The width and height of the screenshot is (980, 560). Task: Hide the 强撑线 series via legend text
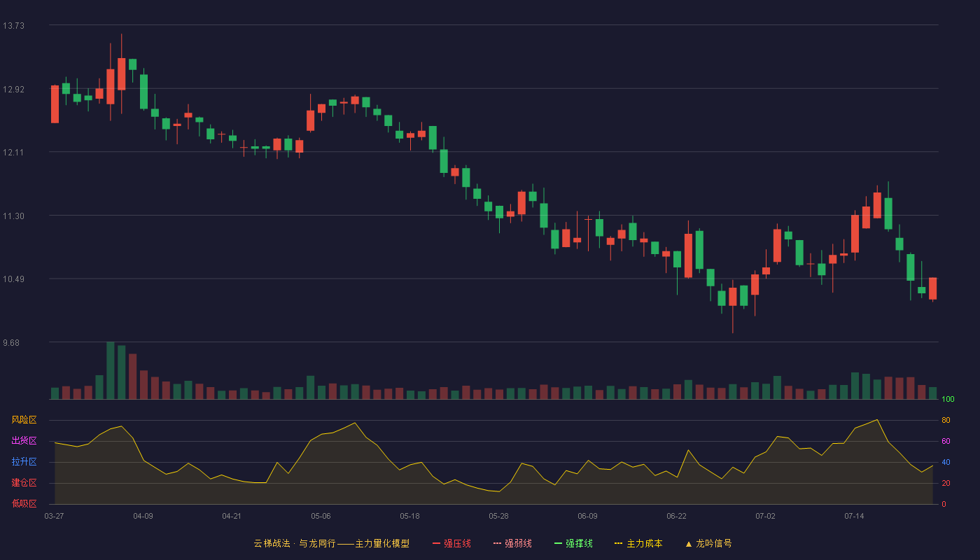tap(579, 543)
